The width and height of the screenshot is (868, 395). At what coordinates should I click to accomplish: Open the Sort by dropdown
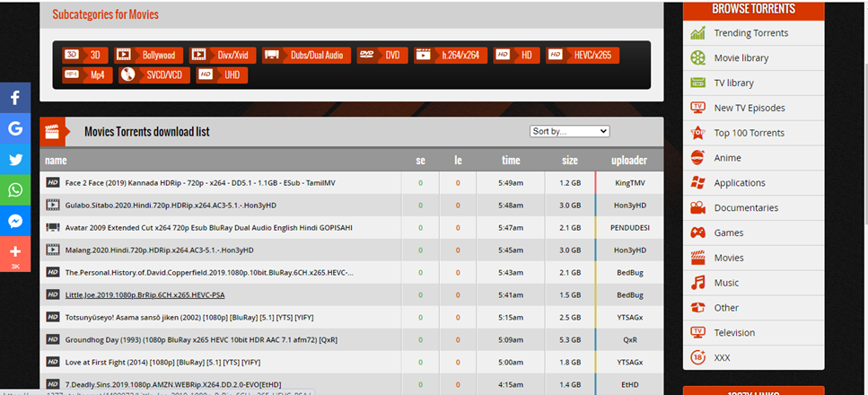click(x=569, y=131)
